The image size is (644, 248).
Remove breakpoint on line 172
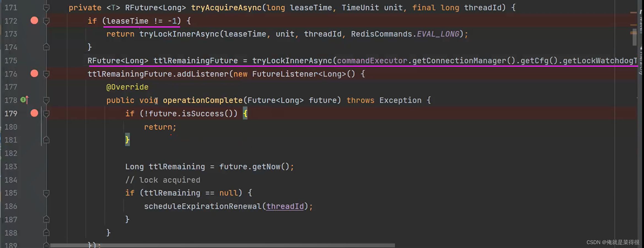click(x=34, y=20)
